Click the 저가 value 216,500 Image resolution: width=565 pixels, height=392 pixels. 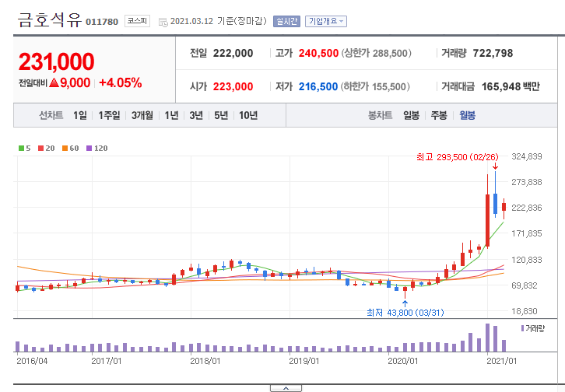pos(318,87)
